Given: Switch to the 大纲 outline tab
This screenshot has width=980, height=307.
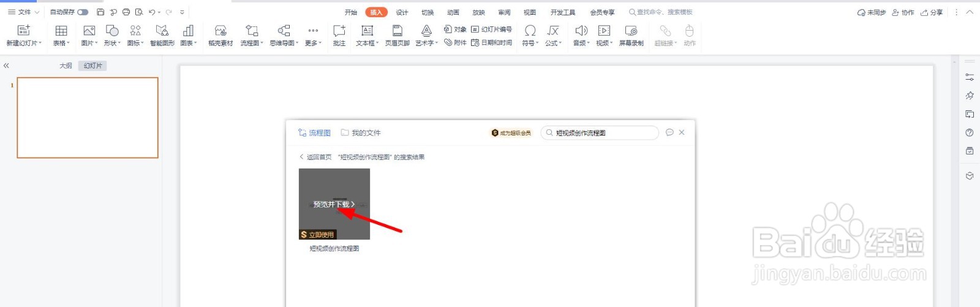Looking at the screenshot, I should click(x=66, y=66).
